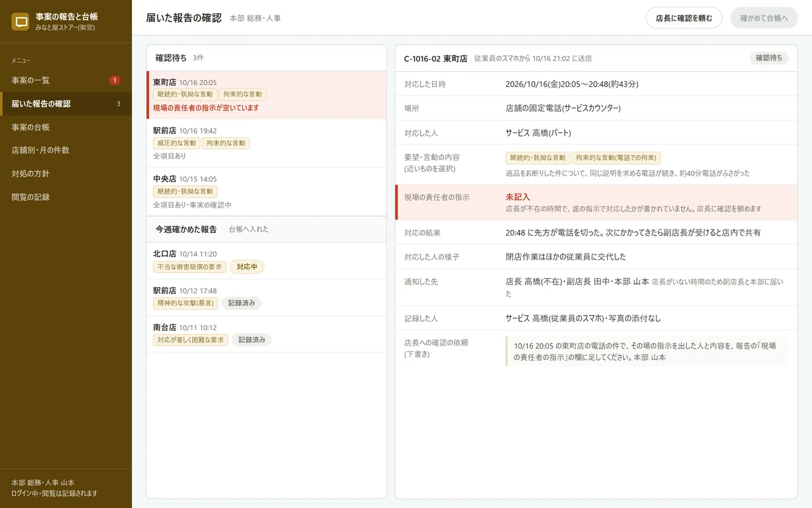This screenshot has height=508, width=812.
Task: Click the 対応が著しく困難な要求 tag
Action: [x=190, y=340]
